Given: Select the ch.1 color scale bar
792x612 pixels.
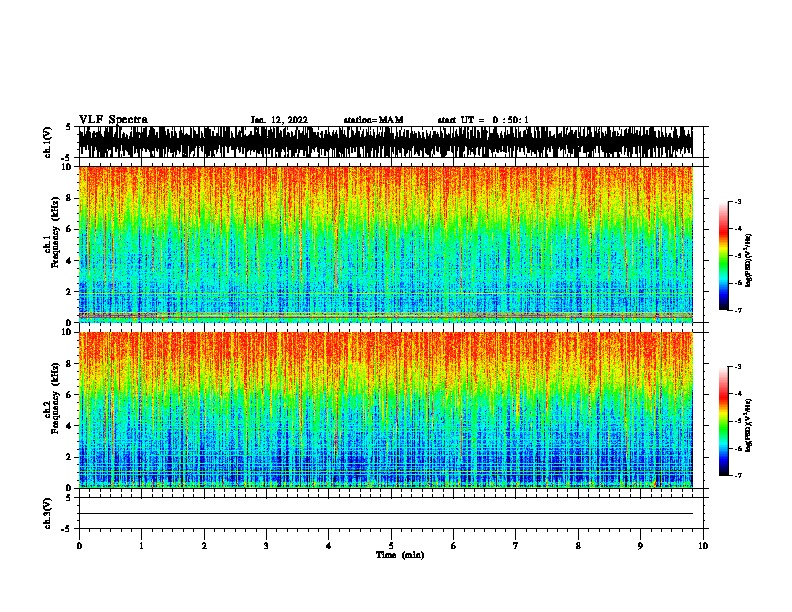Looking at the screenshot, I should [x=723, y=256].
